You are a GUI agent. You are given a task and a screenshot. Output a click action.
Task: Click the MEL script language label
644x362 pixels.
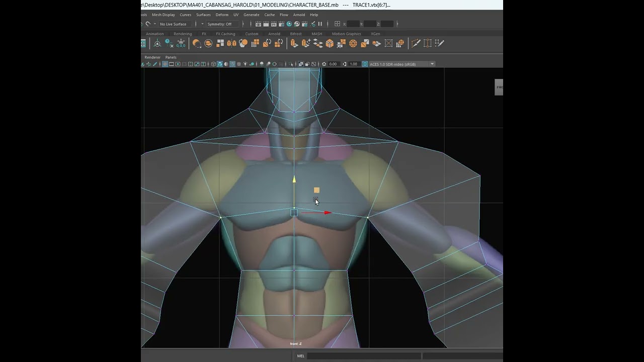(300, 356)
